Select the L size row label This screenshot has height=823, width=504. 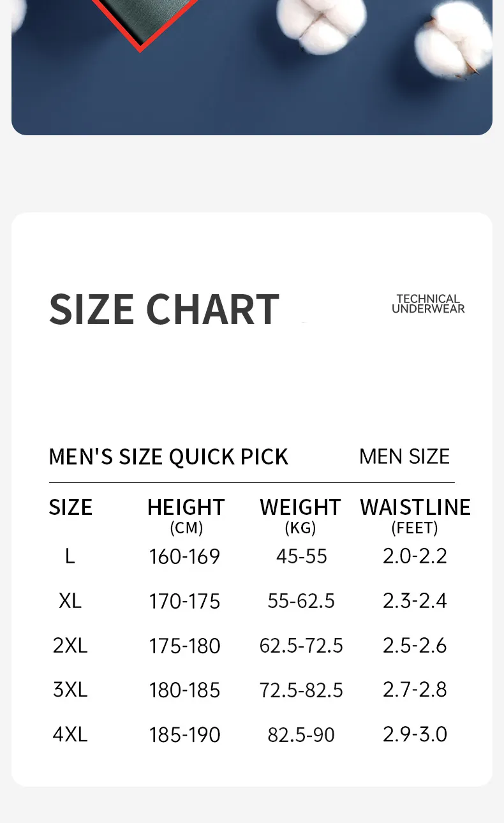(70, 556)
